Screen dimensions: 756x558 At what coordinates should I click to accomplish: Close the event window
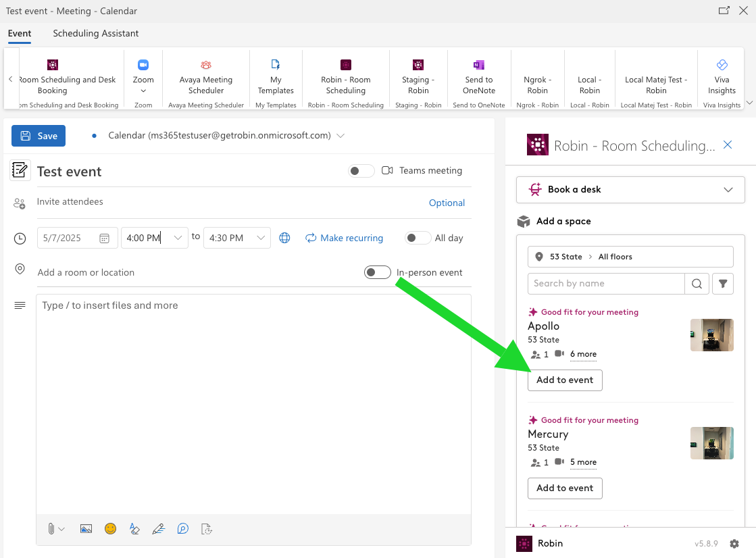(743, 11)
